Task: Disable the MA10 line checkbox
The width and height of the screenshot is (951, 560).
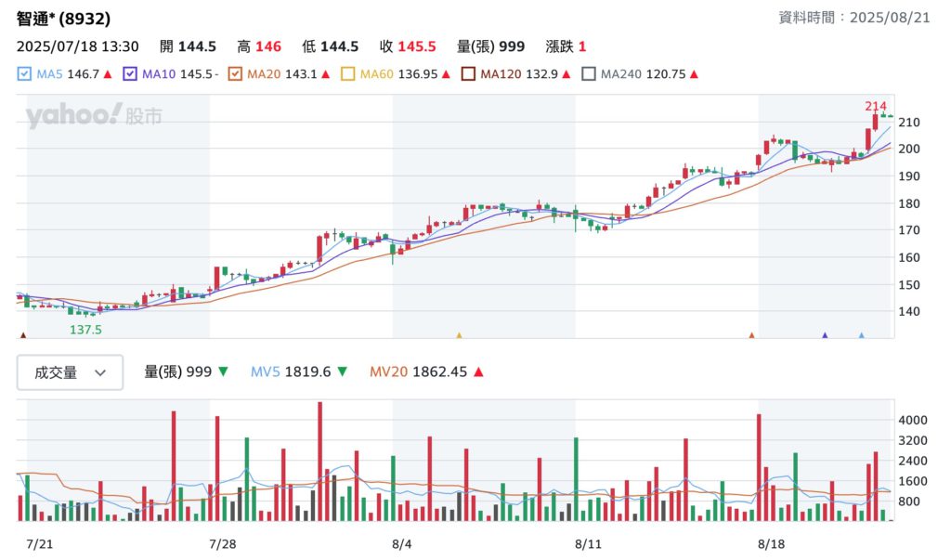Action: (x=130, y=74)
